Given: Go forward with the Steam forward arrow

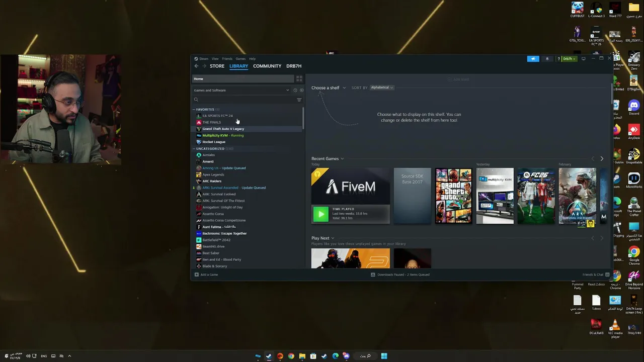Looking at the screenshot, I should click(x=204, y=66).
